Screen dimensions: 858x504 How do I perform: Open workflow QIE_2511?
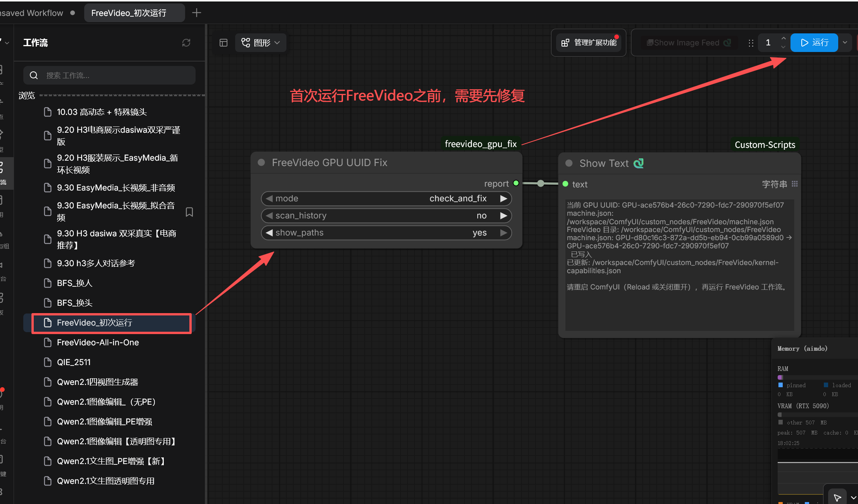[x=109, y=362]
